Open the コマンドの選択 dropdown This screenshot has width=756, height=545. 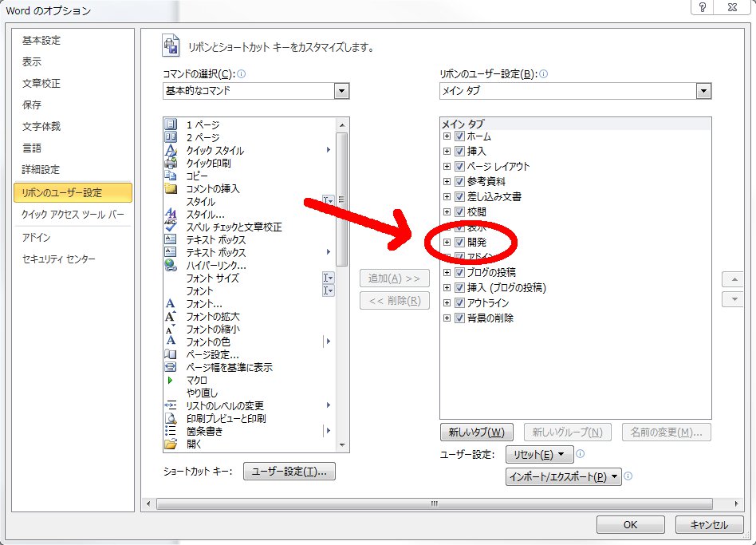[x=341, y=91]
